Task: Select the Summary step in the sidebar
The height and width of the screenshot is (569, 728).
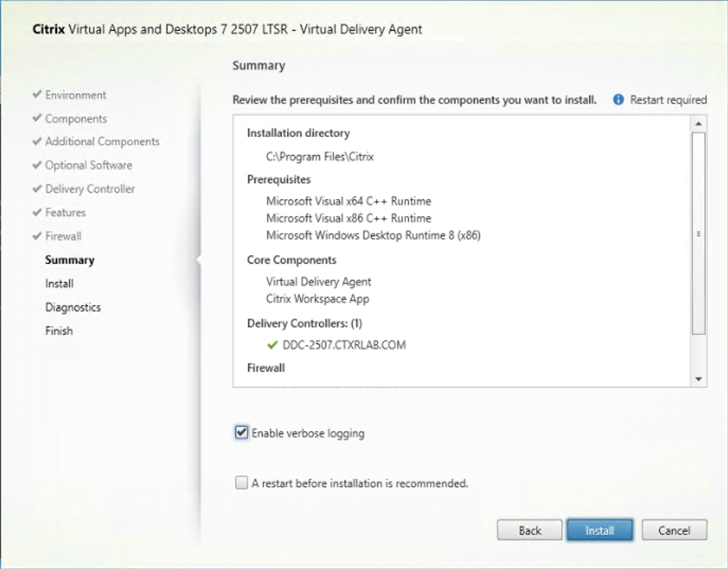Action: 70,260
